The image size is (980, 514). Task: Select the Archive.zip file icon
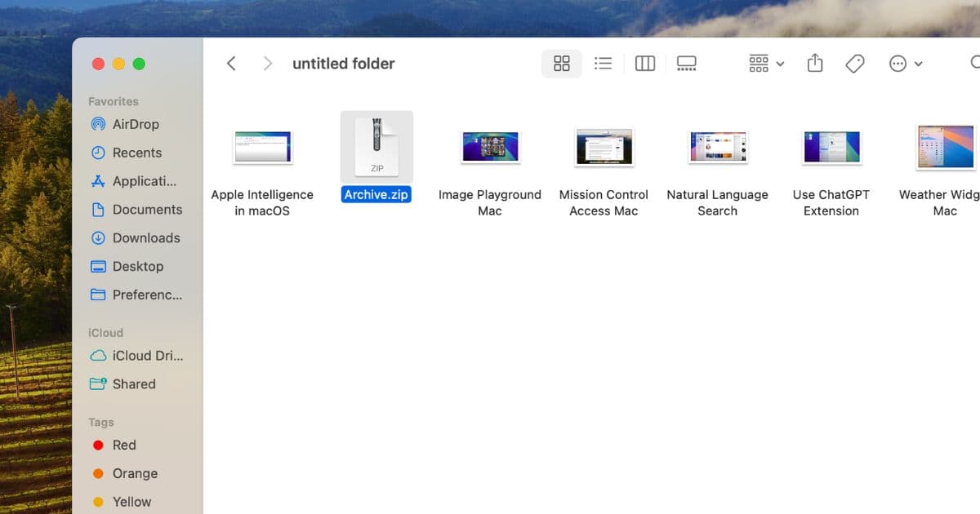376,147
